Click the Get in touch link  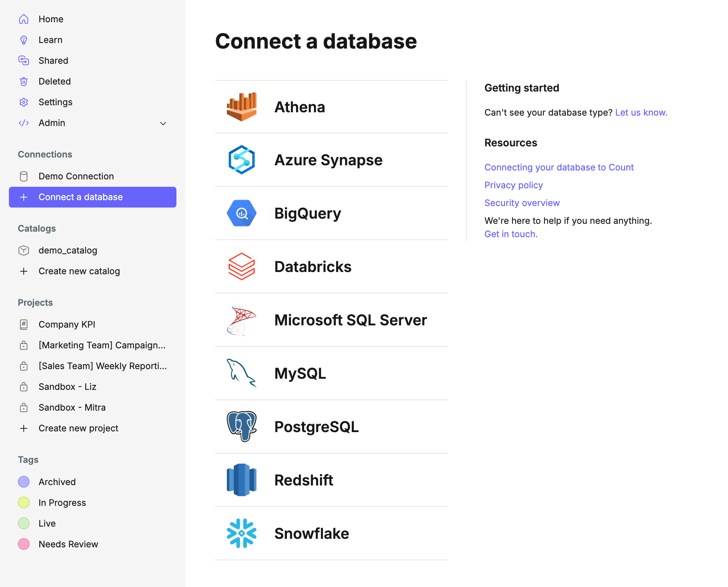(510, 234)
